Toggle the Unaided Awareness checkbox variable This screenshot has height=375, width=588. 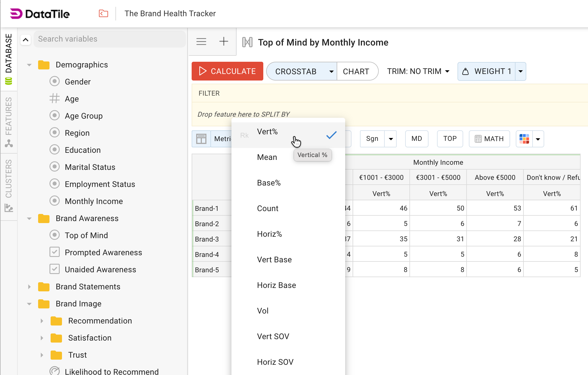pos(54,269)
